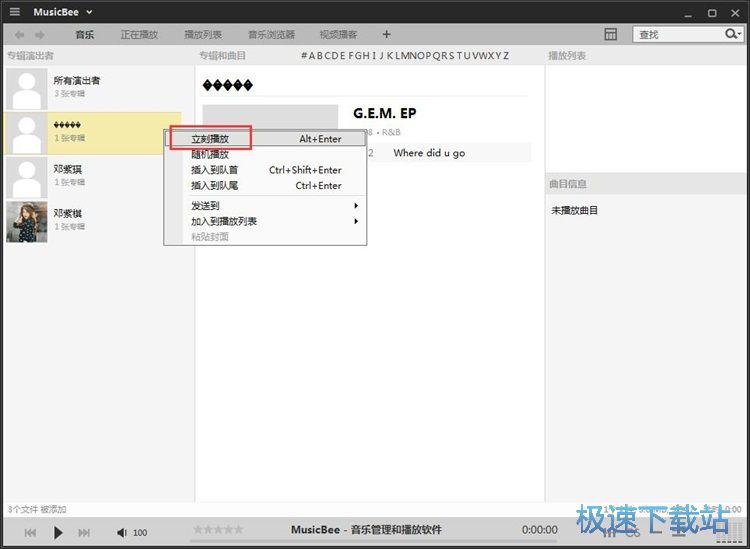
Task: Open the search magnifier options dropdown
Action: point(733,34)
